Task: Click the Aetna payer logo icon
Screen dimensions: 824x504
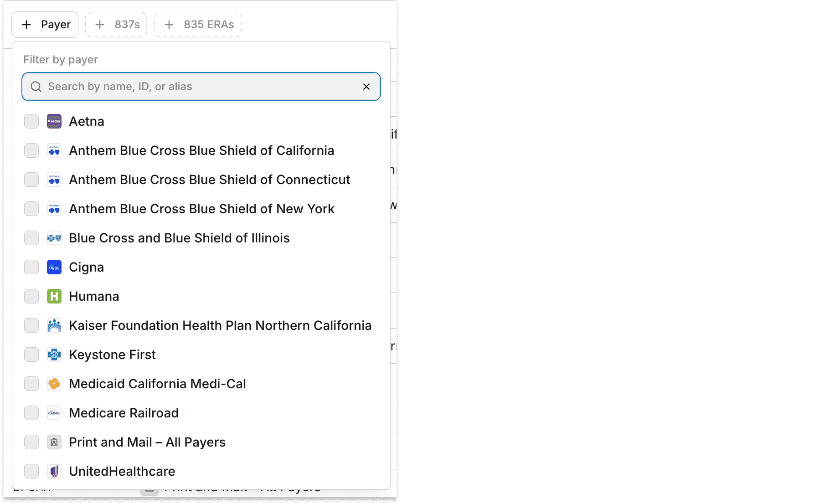Action: pyautogui.click(x=54, y=121)
